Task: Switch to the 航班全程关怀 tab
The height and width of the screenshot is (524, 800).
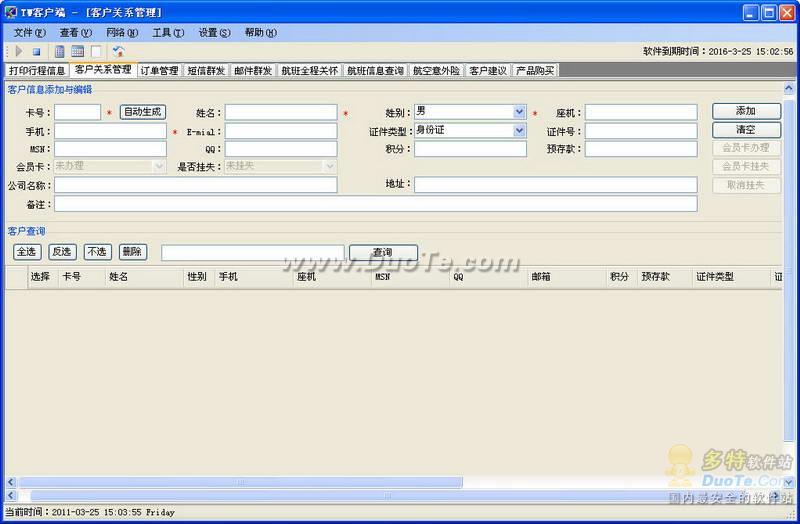Action: pos(310,70)
